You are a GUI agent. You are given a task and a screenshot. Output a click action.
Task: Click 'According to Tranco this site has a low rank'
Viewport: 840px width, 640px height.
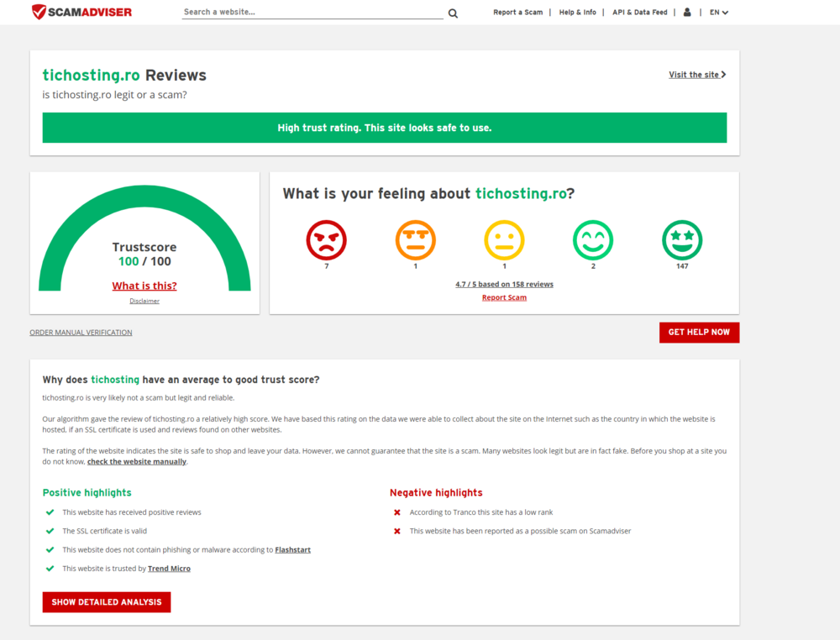click(481, 512)
